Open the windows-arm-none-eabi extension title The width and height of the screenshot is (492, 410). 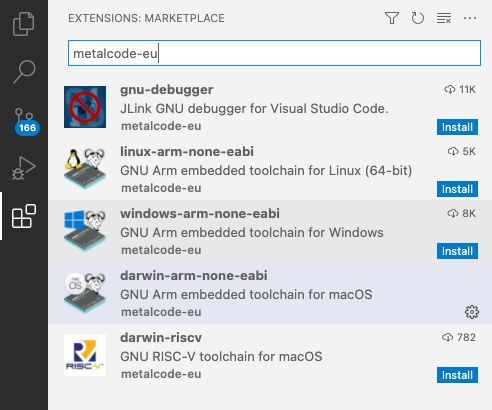click(x=200, y=214)
